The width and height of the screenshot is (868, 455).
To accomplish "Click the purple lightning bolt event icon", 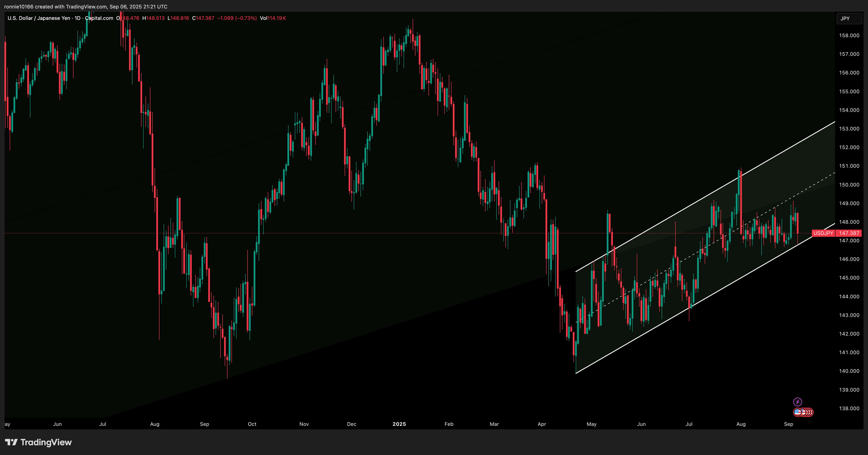I will [x=797, y=402].
